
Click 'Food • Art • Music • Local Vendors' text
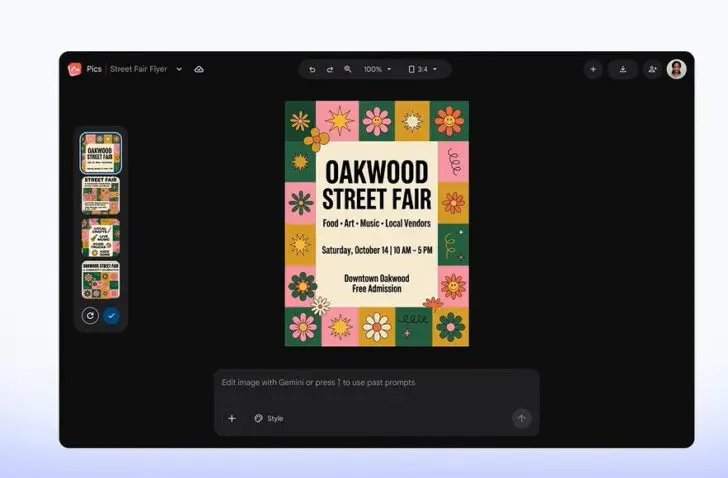click(x=377, y=223)
